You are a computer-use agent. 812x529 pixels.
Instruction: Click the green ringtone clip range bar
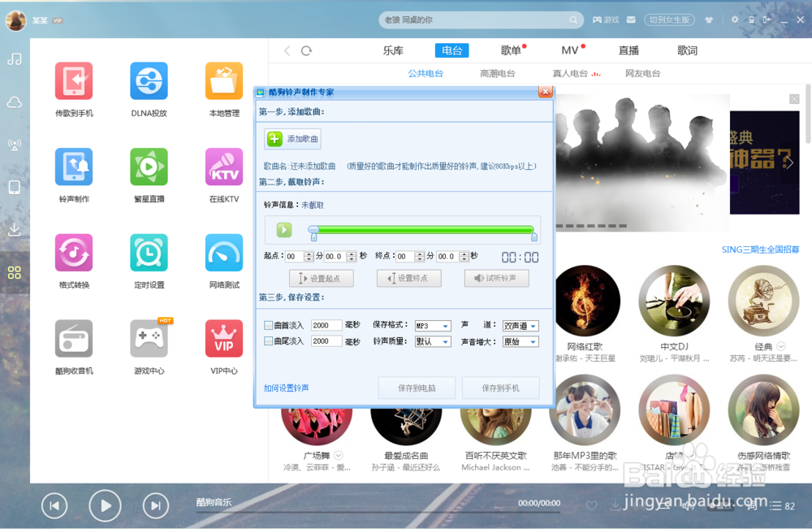(x=425, y=229)
